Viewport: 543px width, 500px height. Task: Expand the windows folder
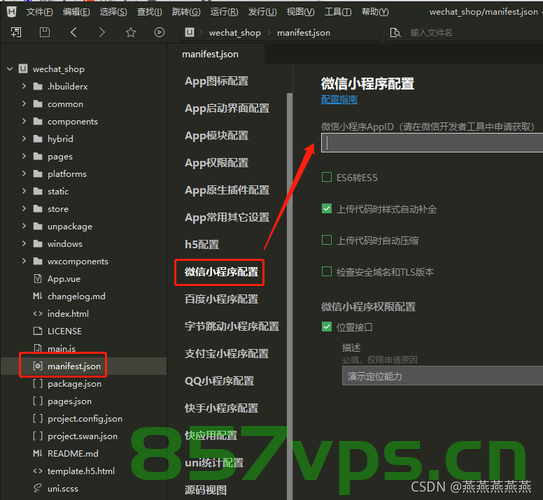click(x=24, y=243)
